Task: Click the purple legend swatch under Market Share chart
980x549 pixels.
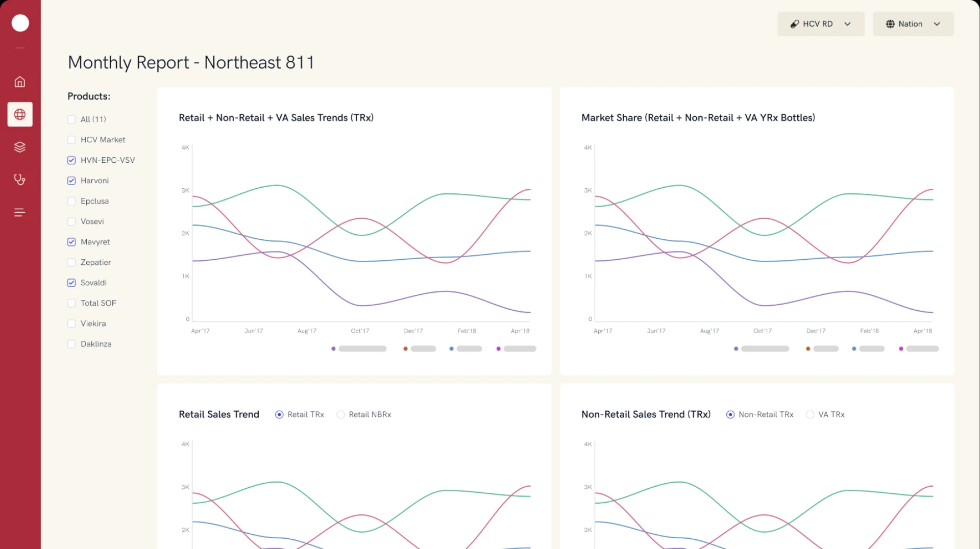Action: [x=736, y=348]
